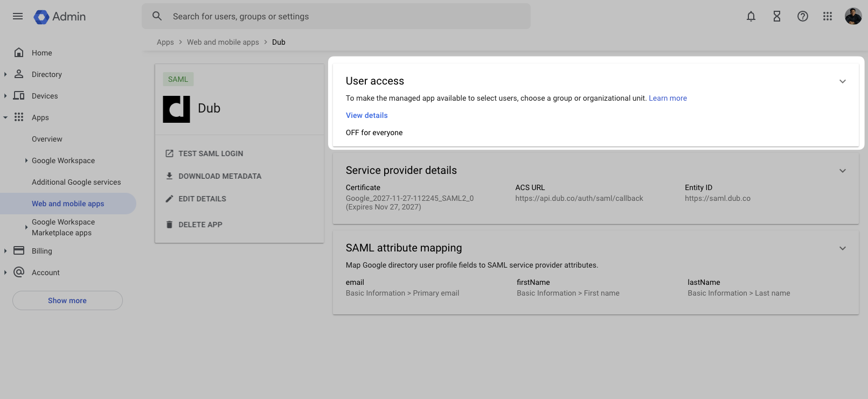This screenshot has width=868, height=399.
Task: Click DELETE APP
Action: click(x=200, y=225)
